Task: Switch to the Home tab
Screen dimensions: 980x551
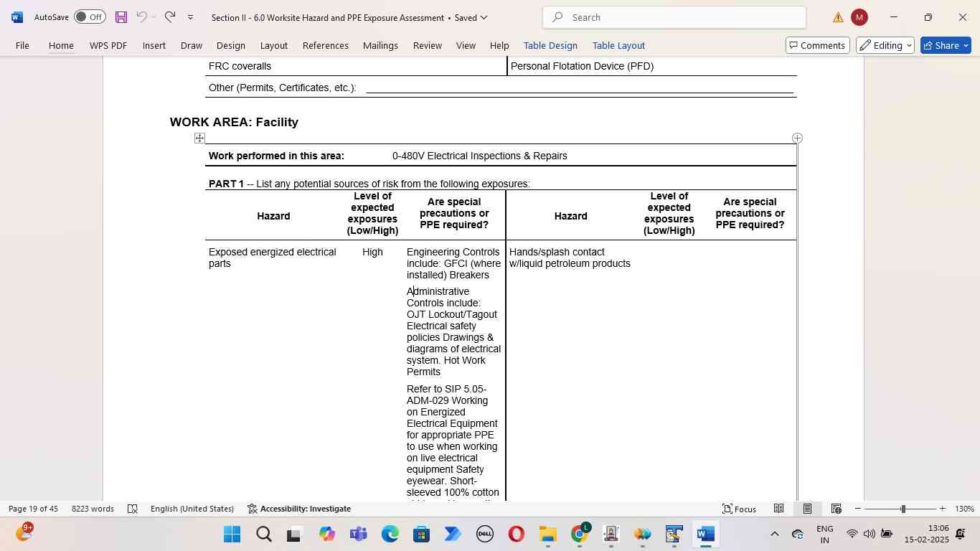Action: 61,45
